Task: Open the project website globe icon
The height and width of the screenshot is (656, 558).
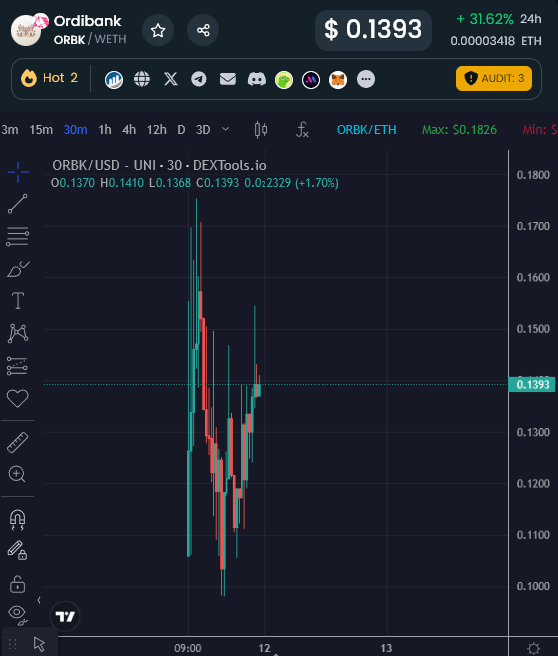Action: coord(142,79)
